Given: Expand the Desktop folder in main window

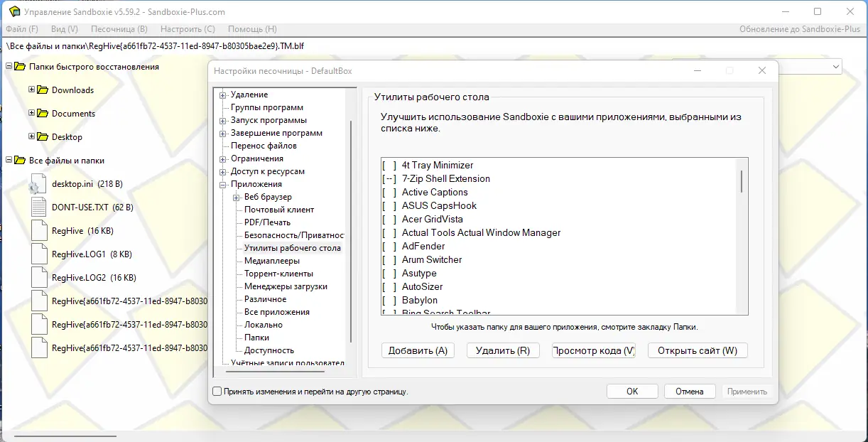Looking at the screenshot, I should pos(31,137).
